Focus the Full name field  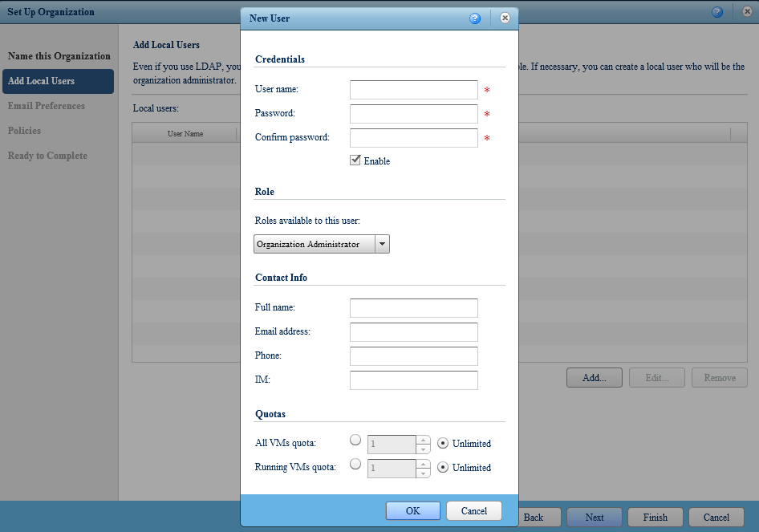click(x=414, y=308)
